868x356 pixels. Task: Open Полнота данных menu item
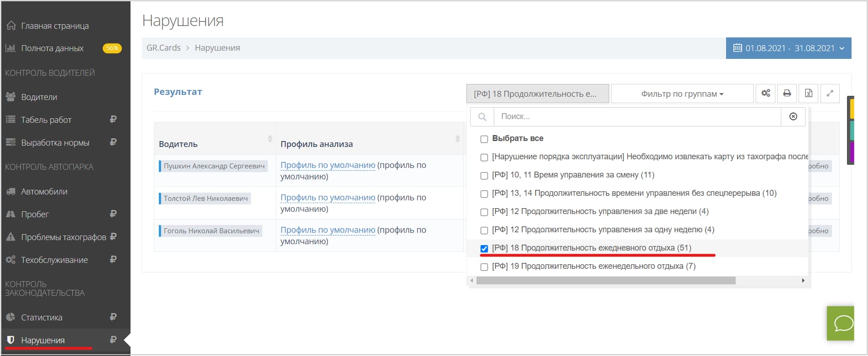[x=52, y=48]
